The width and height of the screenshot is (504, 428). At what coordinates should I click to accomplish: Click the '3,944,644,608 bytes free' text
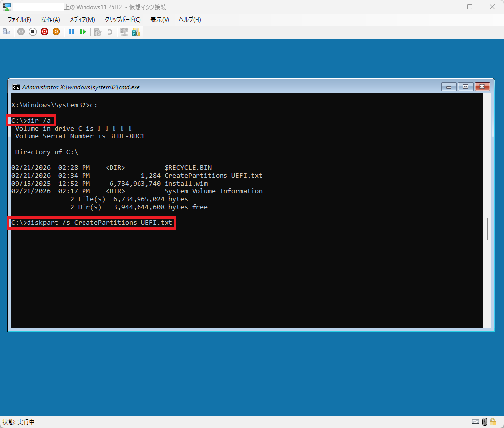coord(161,207)
